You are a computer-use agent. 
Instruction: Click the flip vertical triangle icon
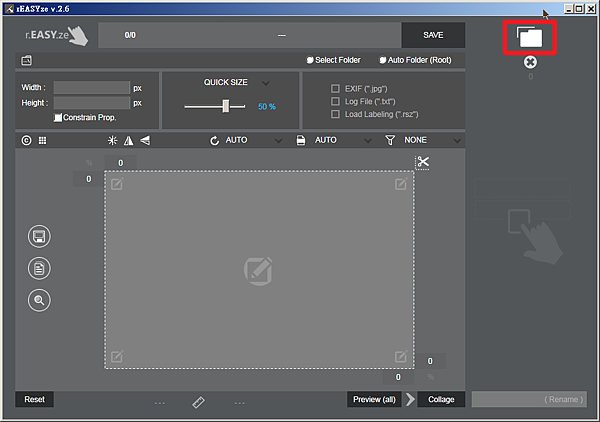click(x=145, y=140)
